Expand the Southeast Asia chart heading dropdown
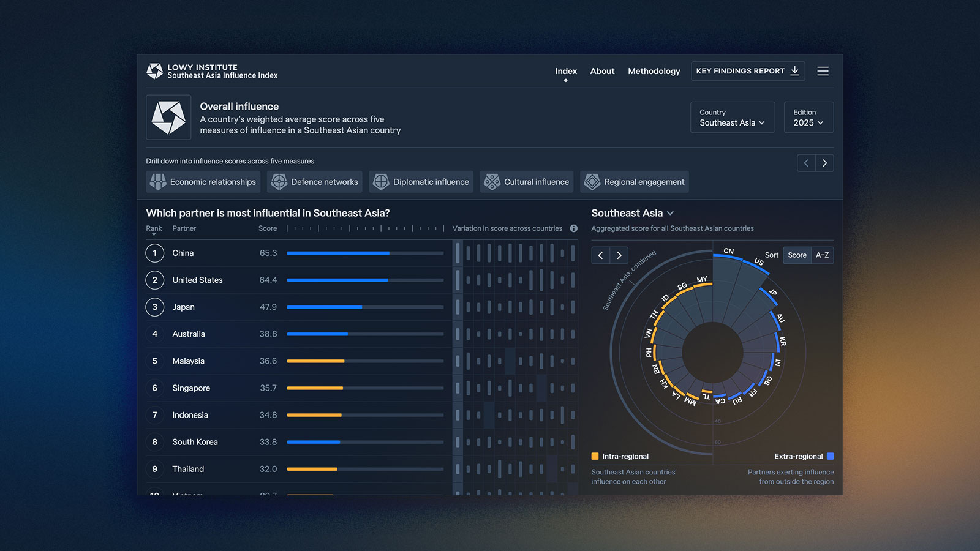 click(671, 213)
